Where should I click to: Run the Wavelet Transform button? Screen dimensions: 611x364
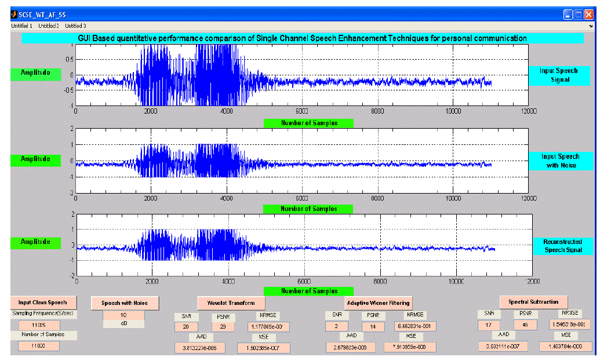click(231, 303)
